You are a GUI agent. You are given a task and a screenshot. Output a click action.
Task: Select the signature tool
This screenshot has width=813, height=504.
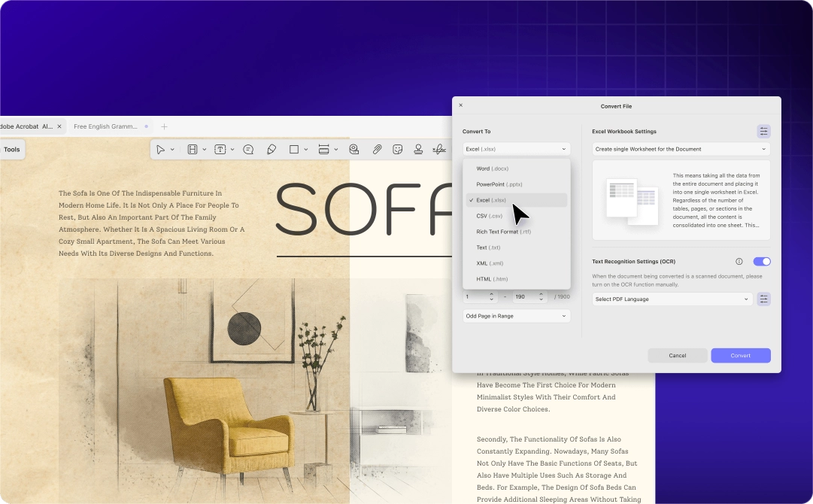coord(439,150)
